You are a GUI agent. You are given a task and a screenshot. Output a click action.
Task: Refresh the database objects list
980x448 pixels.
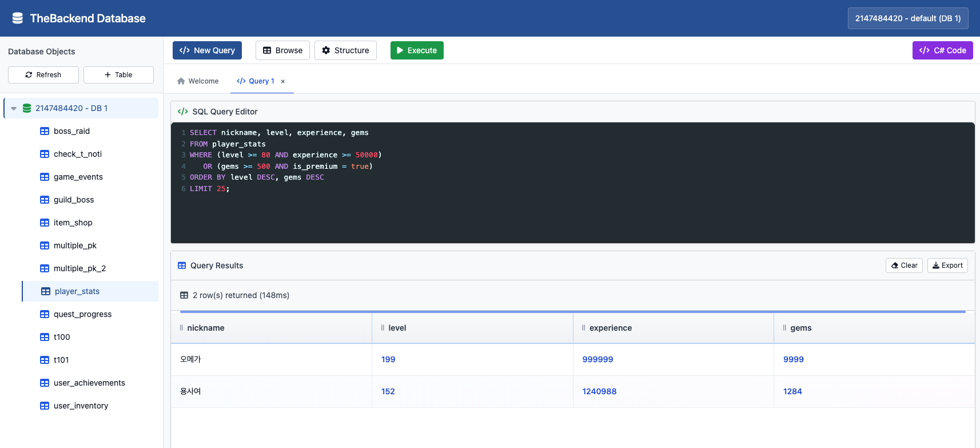(43, 75)
